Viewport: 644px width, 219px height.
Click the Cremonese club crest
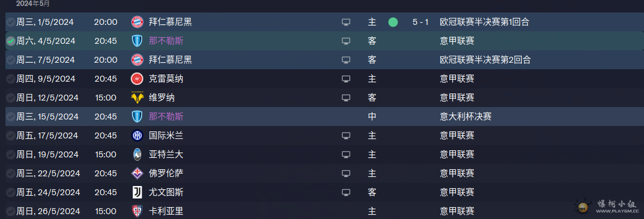[x=137, y=79]
